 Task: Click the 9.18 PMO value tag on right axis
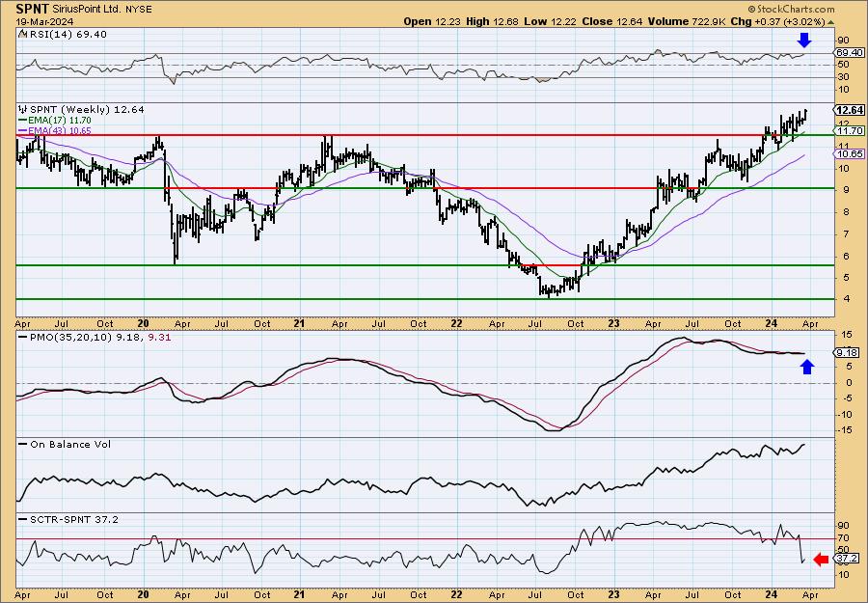pos(848,353)
